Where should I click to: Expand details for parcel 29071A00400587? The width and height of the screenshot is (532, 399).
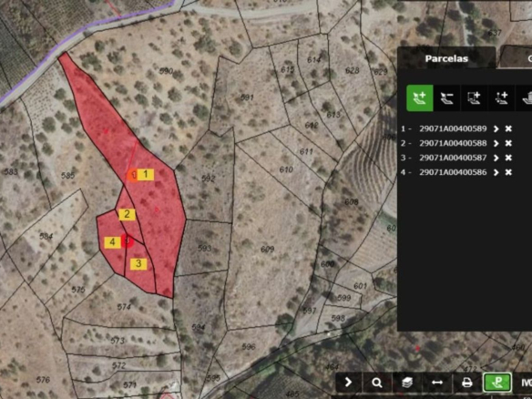coord(496,159)
